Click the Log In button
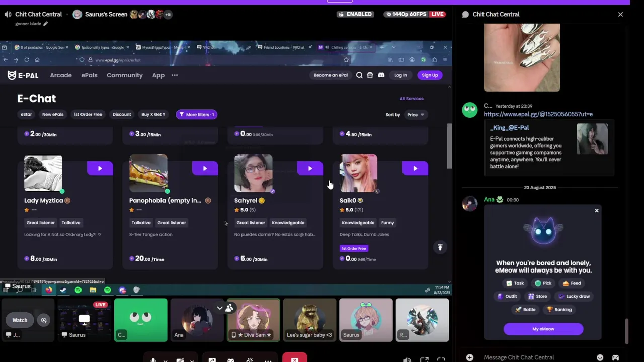 click(400, 75)
